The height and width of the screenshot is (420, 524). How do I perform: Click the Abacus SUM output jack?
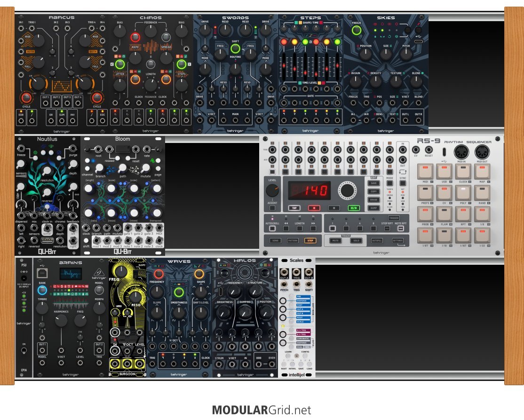[x=62, y=121]
